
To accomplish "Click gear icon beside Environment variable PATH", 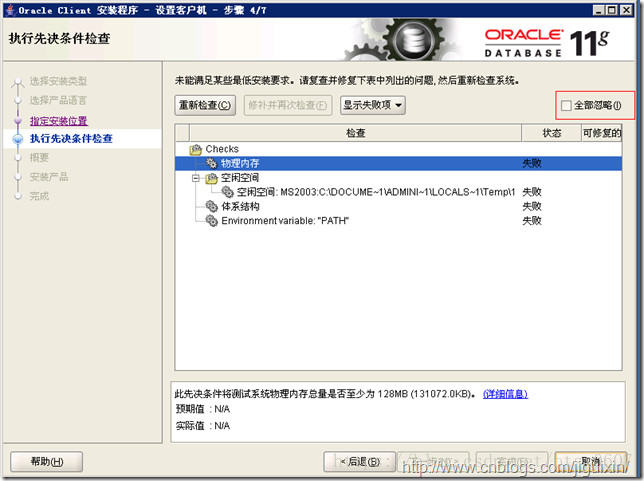I will (x=212, y=221).
